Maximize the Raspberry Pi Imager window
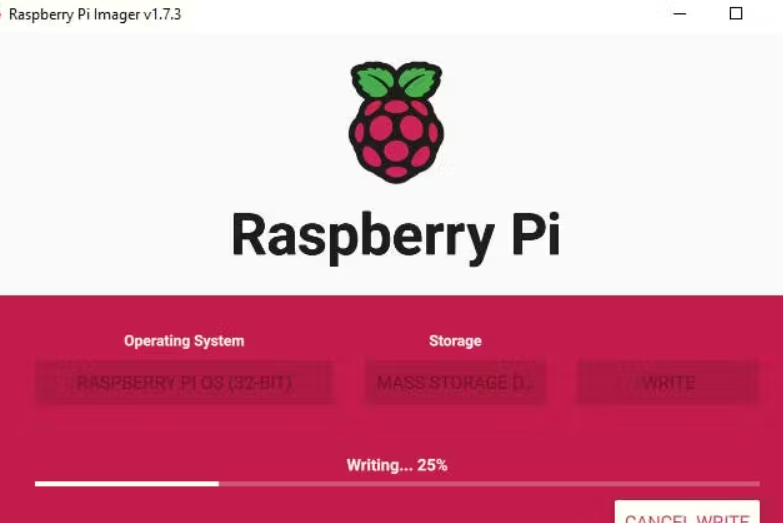 pos(736,13)
